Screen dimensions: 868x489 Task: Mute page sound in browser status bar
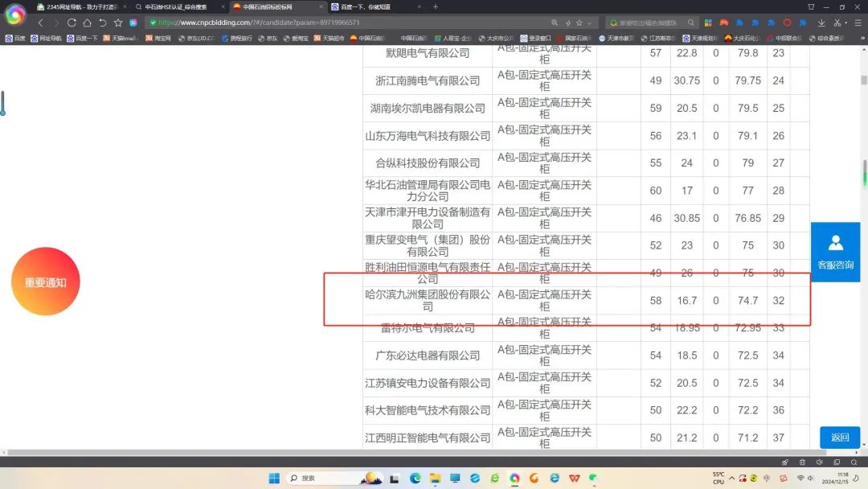(819, 462)
